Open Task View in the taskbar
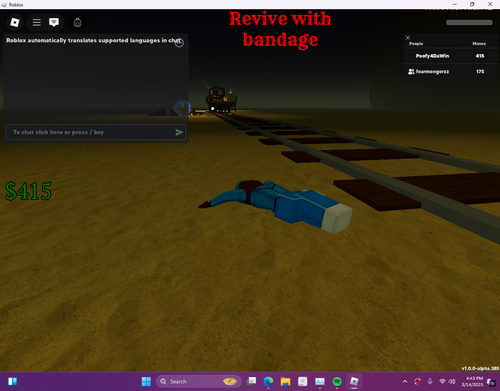Image resolution: width=500 pixels, height=391 pixels. [x=251, y=381]
